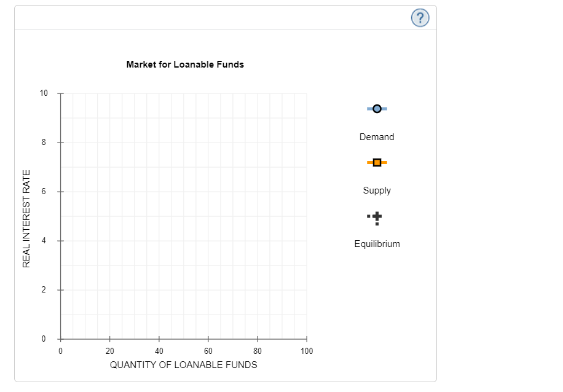The height and width of the screenshot is (392, 563).
Task: Click the 8 tick label on interest axis
Action: pyautogui.click(x=44, y=142)
